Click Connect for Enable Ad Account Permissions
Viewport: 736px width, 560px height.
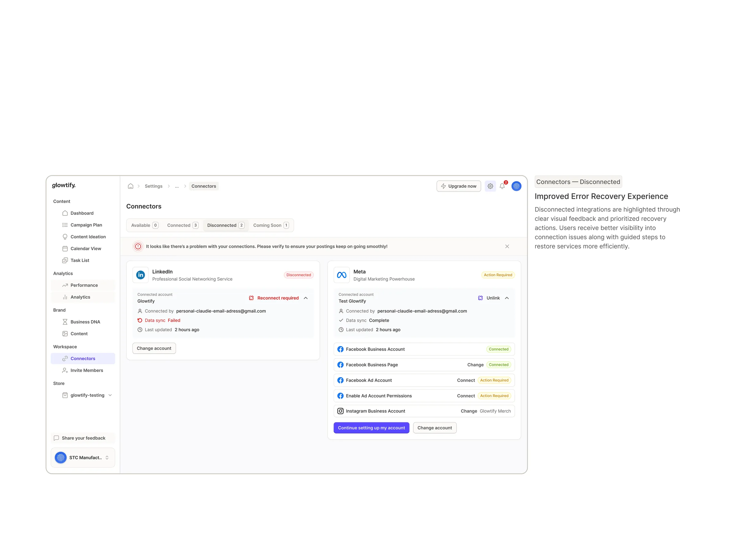coord(466,396)
